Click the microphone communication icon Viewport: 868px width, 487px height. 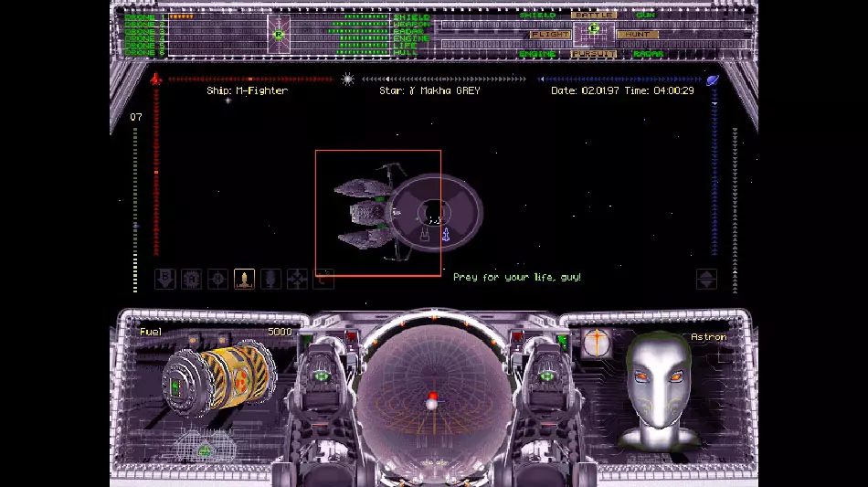pos(270,279)
